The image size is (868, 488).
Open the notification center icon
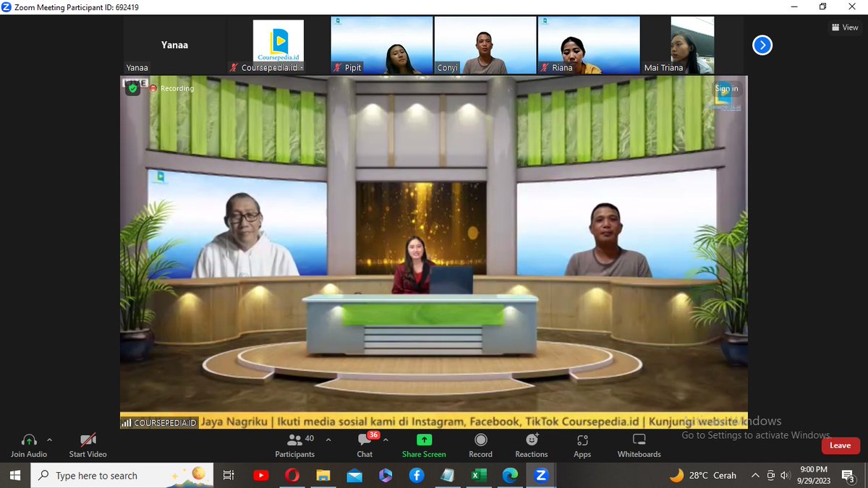pyautogui.click(x=848, y=476)
